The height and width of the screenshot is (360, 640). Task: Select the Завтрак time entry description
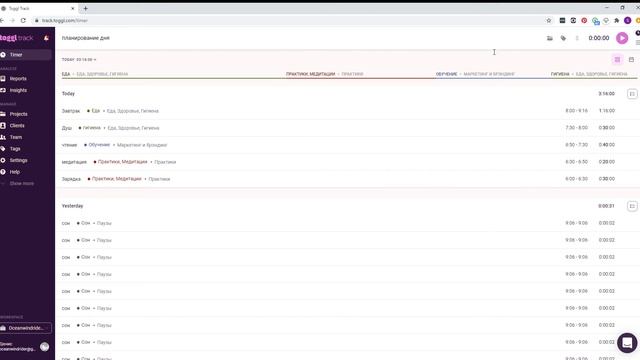[x=71, y=111]
